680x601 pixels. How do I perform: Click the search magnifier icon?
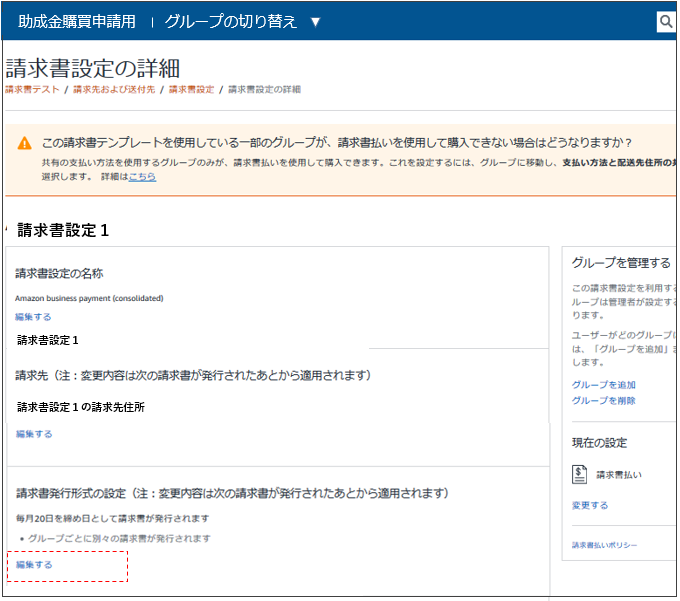tap(666, 21)
